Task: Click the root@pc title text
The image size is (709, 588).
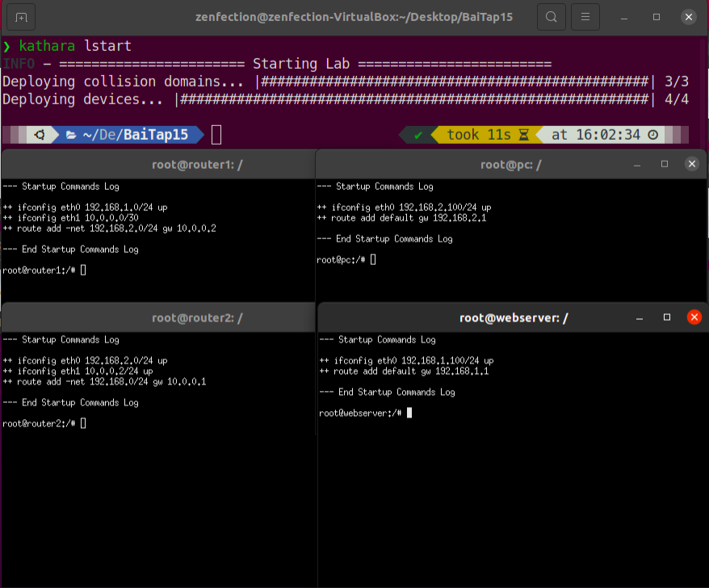Action: point(510,165)
